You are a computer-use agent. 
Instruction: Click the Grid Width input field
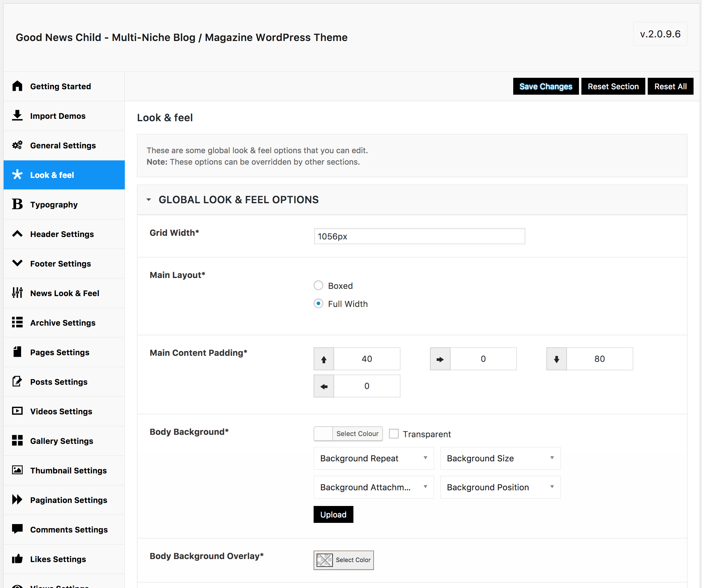pos(419,236)
